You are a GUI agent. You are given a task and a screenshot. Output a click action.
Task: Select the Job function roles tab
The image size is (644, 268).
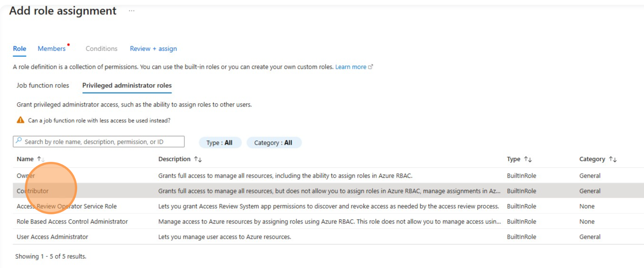43,86
